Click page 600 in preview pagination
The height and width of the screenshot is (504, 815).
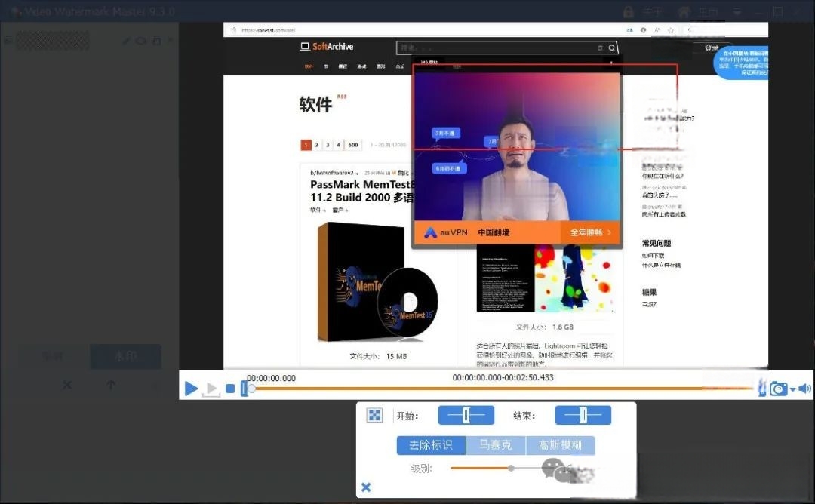(x=353, y=145)
